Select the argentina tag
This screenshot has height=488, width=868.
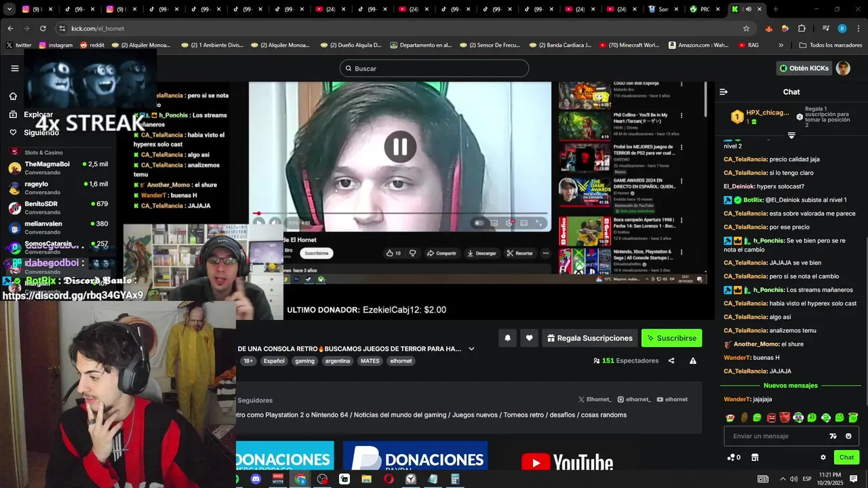tap(338, 361)
